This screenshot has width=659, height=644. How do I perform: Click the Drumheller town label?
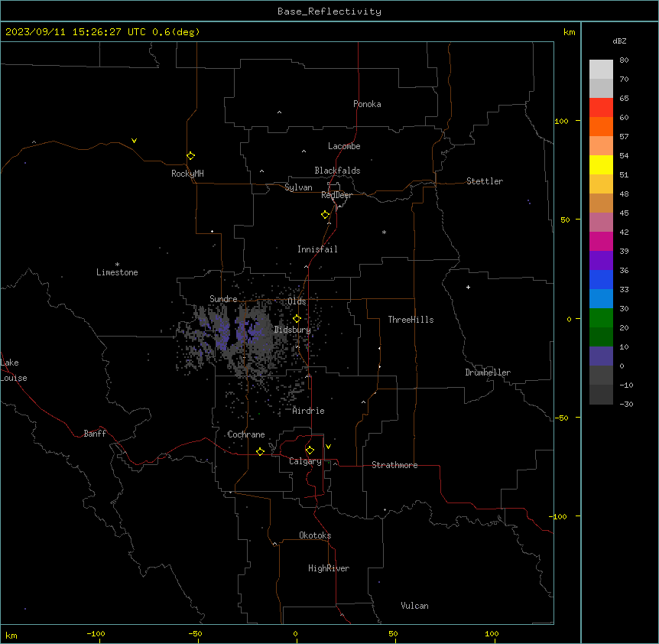[x=488, y=372]
